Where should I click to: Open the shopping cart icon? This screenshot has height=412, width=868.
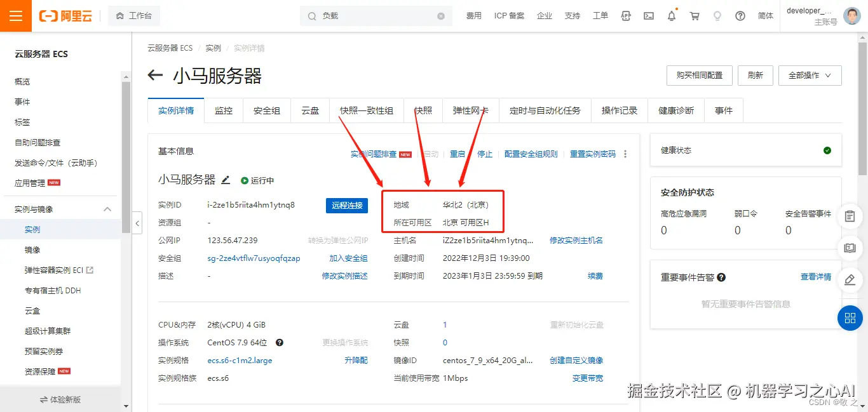click(694, 15)
